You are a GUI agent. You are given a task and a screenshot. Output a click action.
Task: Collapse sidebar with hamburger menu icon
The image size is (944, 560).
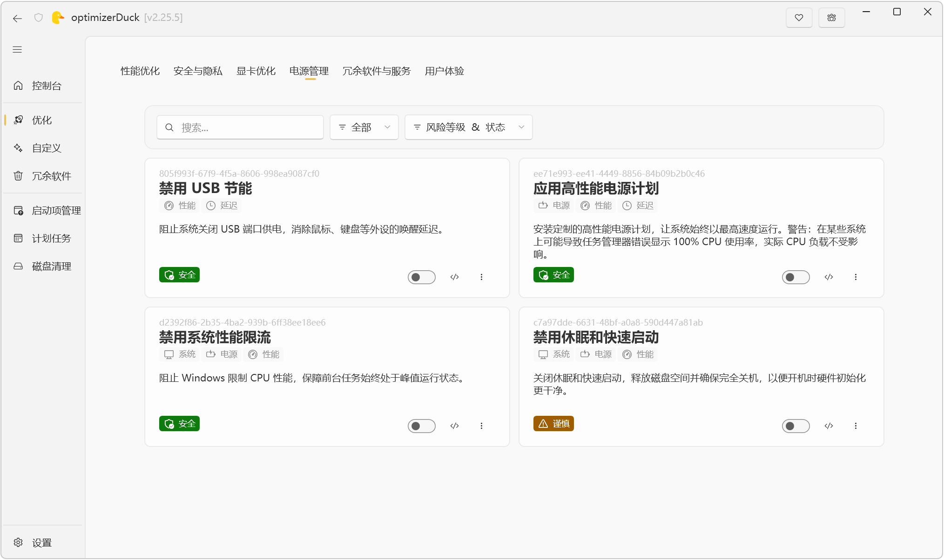pyautogui.click(x=17, y=50)
